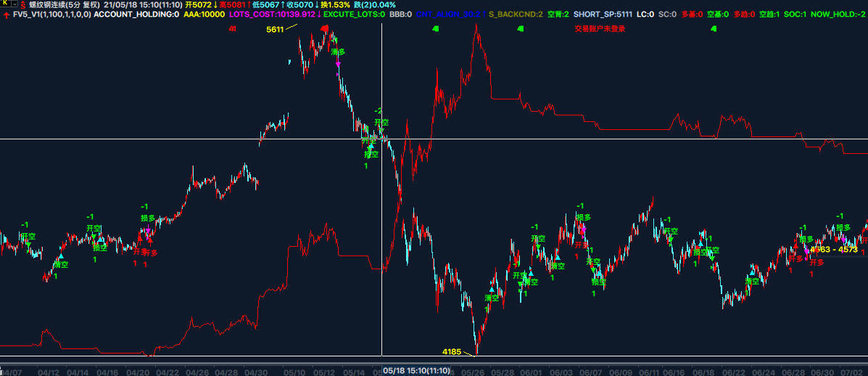Click the red up-arrow before FV5_V1
Image resolution: width=868 pixels, height=376 pixels.
click(x=6, y=15)
